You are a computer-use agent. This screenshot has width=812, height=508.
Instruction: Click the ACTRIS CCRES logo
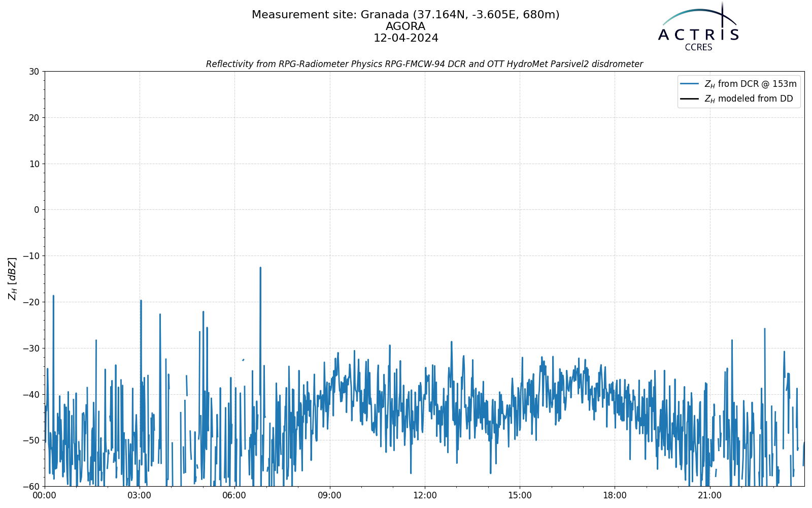(x=698, y=26)
